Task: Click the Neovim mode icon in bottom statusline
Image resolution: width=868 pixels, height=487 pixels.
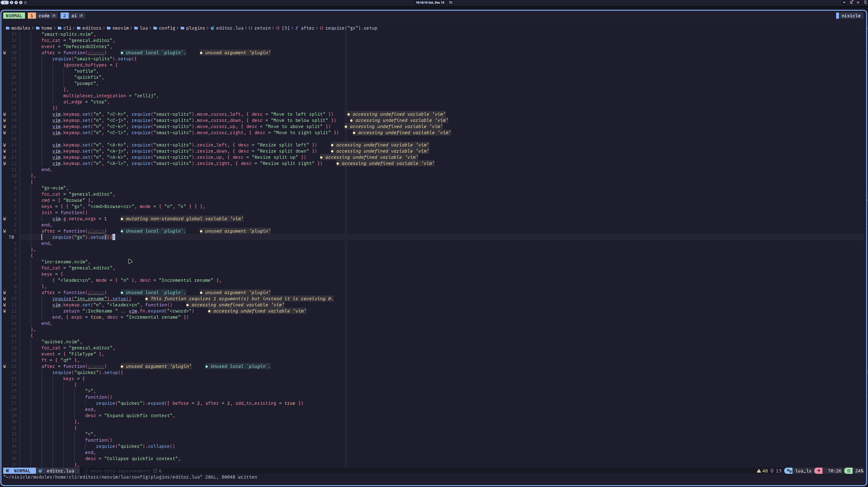Action: 8,471
